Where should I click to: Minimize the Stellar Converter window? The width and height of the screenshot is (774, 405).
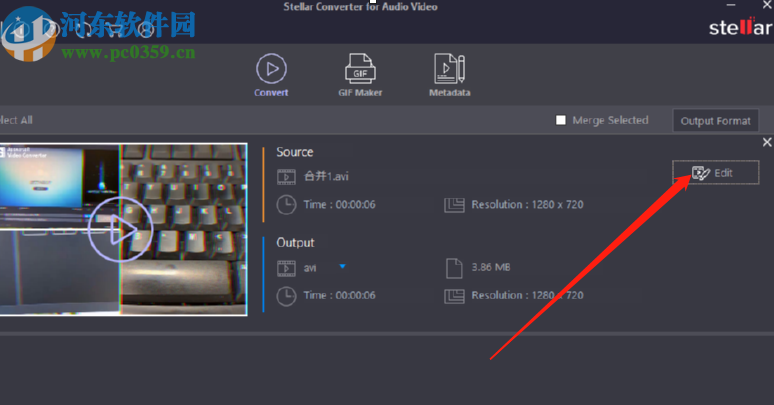[731, 4]
